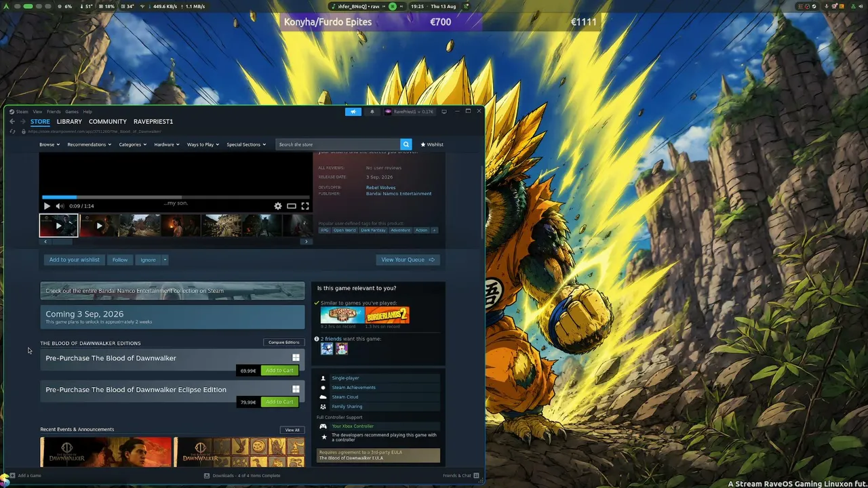Click the Steam Cloud icon
The width and height of the screenshot is (868, 488).
(x=323, y=397)
